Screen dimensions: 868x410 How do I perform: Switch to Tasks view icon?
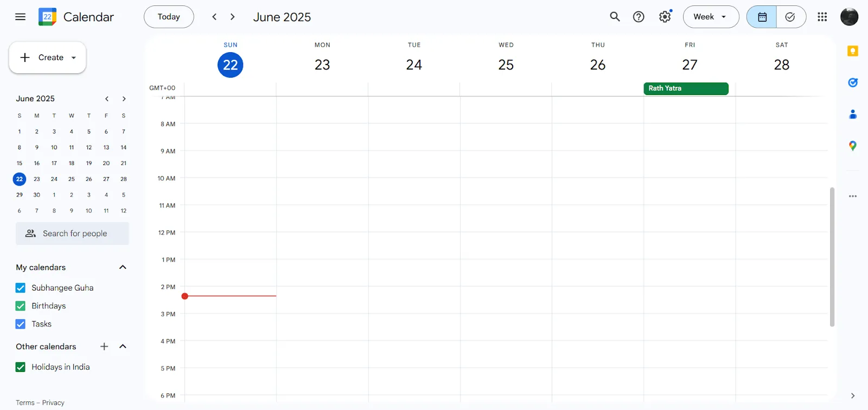click(790, 17)
